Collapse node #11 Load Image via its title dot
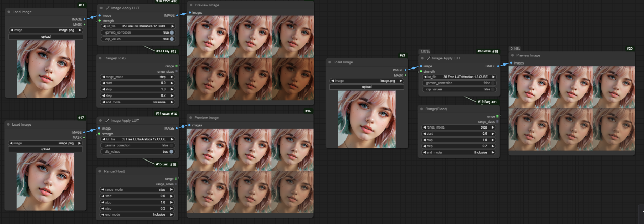This screenshot has width=644, height=224. tap(9, 11)
